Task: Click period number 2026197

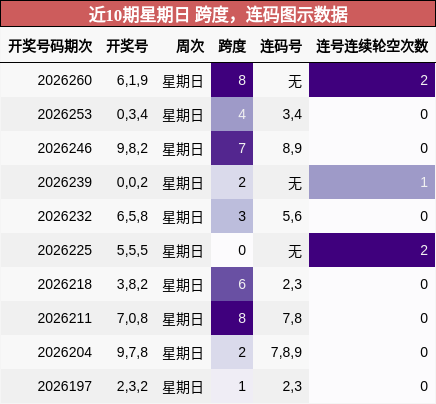Action: (x=65, y=386)
